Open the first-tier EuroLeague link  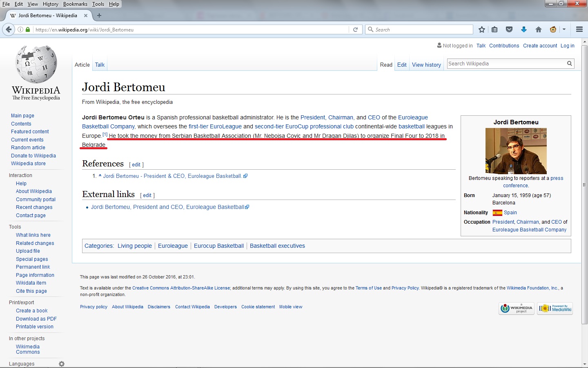click(215, 127)
